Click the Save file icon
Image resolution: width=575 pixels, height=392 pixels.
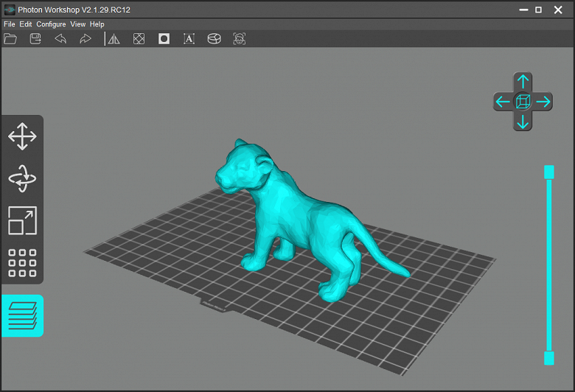click(35, 38)
